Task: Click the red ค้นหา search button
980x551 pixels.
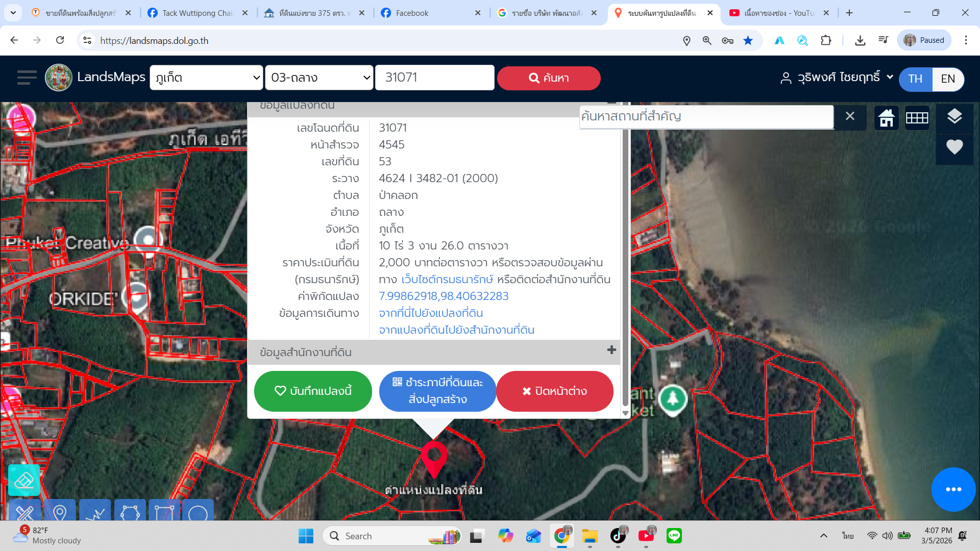Action: (549, 78)
